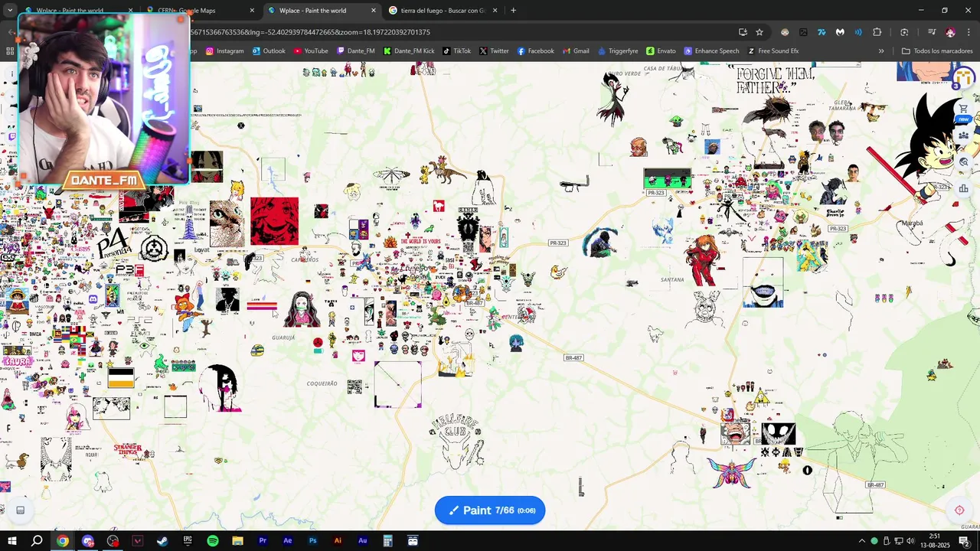Viewport: 980px width, 551px height.
Task: Open the Facebook bookmark
Action: [535, 51]
